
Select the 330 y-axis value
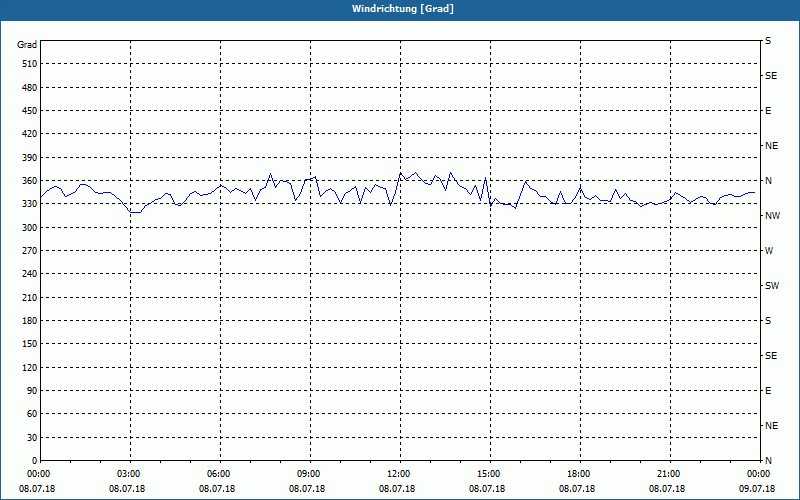[30, 204]
